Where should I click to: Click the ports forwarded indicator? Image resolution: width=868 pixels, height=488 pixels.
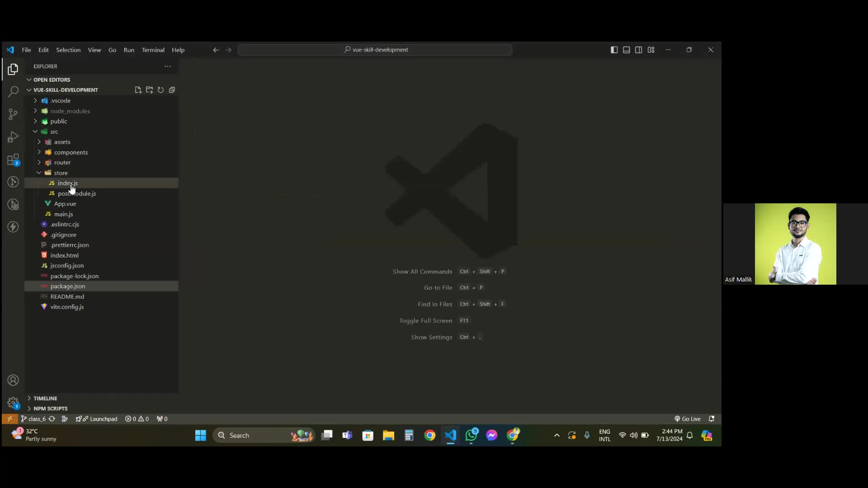click(x=162, y=419)
